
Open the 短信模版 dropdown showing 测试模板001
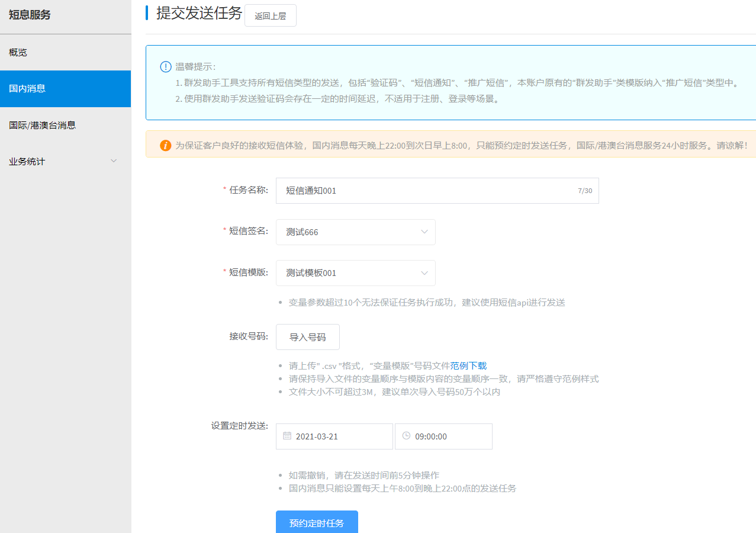pos(356,273)
